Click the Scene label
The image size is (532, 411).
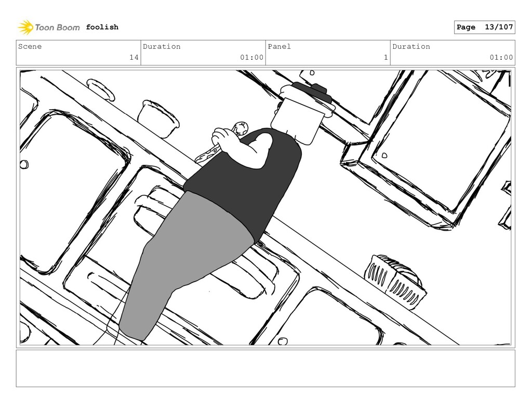click(30, 46)
